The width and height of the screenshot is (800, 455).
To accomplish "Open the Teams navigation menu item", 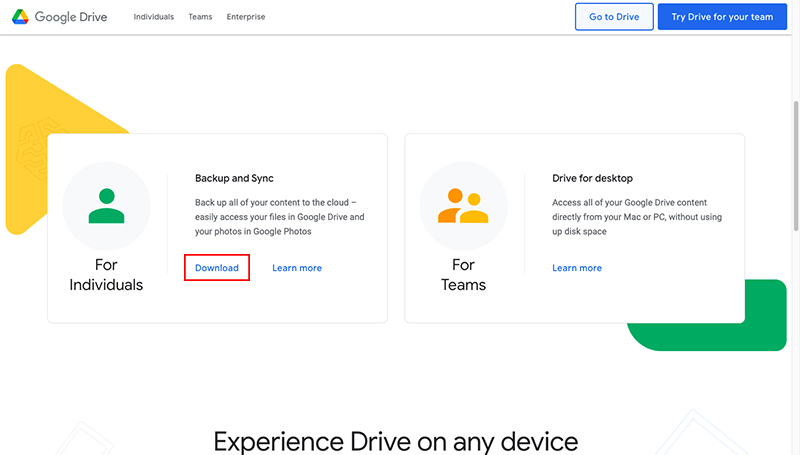I will 200,17.
